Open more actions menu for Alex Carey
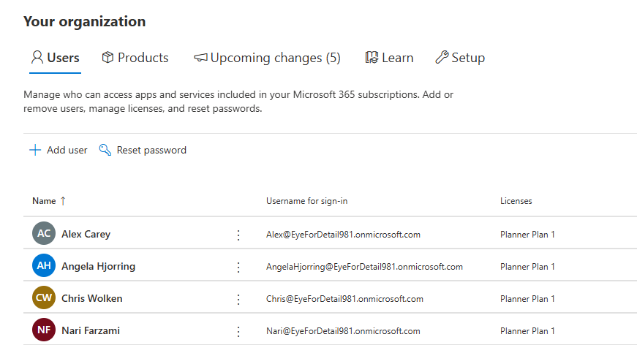 [238, 235]
